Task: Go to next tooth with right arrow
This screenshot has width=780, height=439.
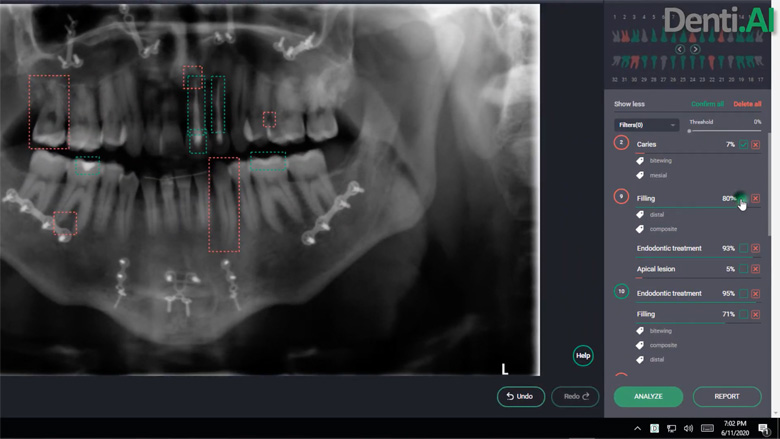Action: point(695,49)
